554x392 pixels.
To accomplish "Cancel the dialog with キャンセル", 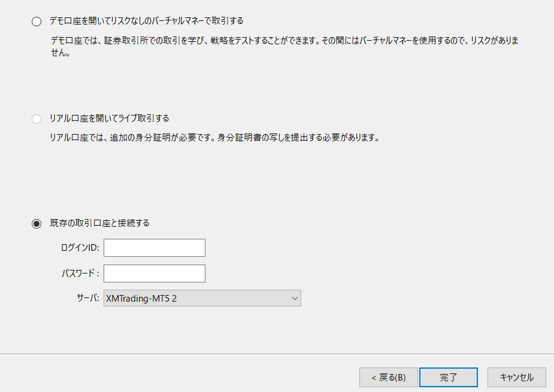I will (516, 377).
